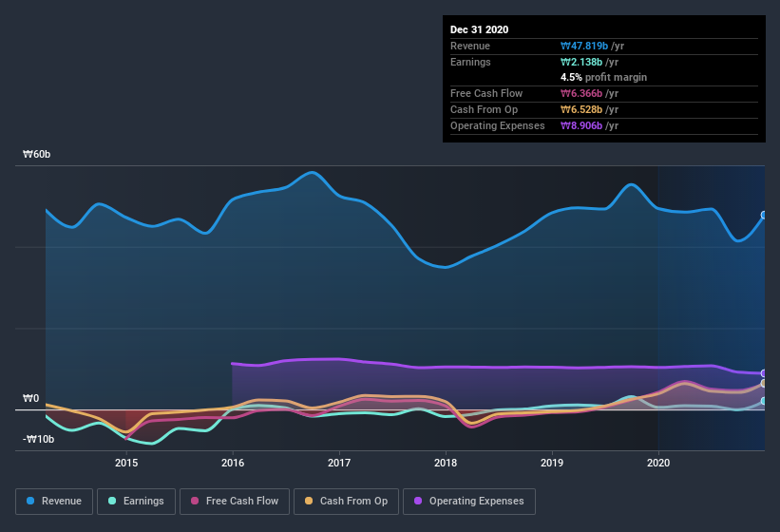Toggle the Revenue legend button
This screenshot has width=780, height=532.
pyautogui.click(x=54, y=502)
